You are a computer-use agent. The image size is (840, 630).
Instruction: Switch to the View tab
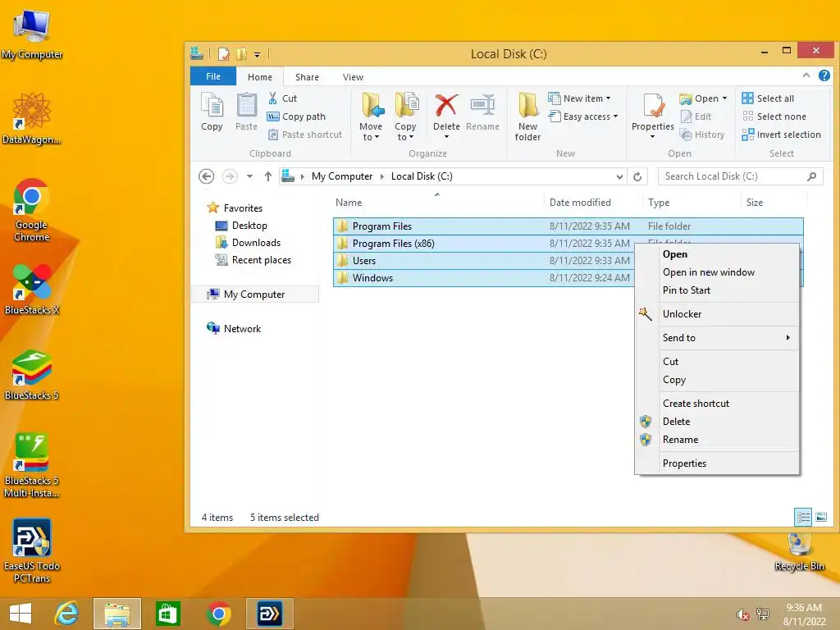pos(353,76)
